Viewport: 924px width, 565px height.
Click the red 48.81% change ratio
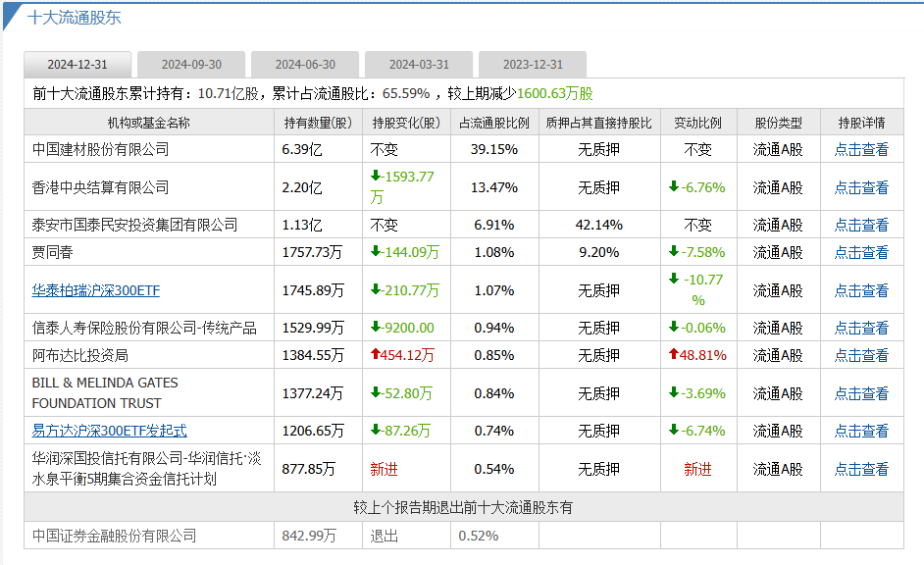pos(697,355)
